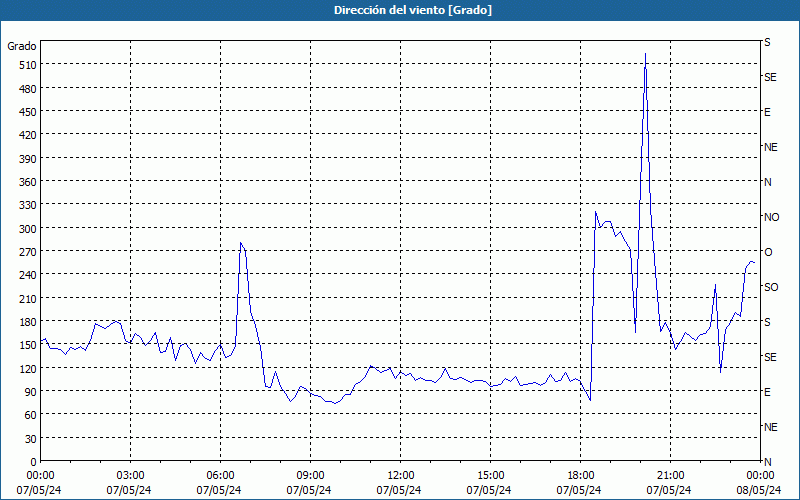Select the 150 y-axis value
Image resolution: width=800 pixels, height=500 pixels.
click(28, 345)
